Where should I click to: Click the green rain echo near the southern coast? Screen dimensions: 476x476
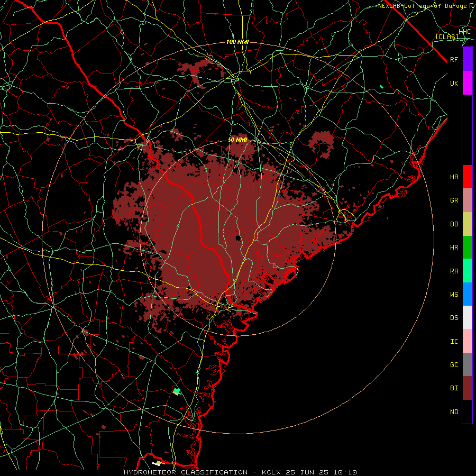tap(177, 390)
